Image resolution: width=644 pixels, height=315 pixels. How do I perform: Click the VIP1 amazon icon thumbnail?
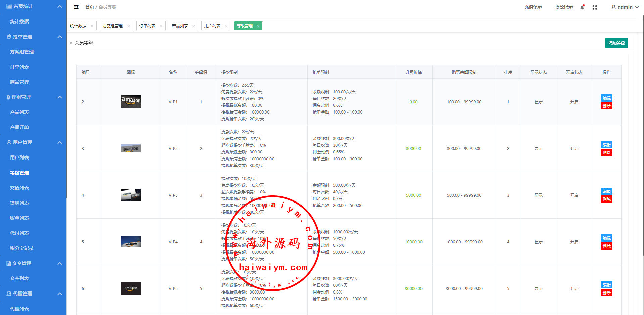click(131, 102)
